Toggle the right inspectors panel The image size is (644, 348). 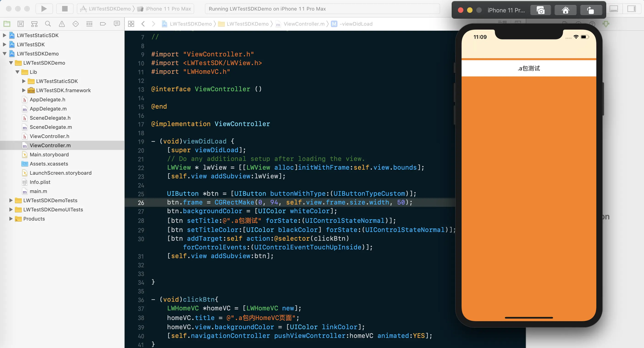pyautogui.click(x=631, y=9)
